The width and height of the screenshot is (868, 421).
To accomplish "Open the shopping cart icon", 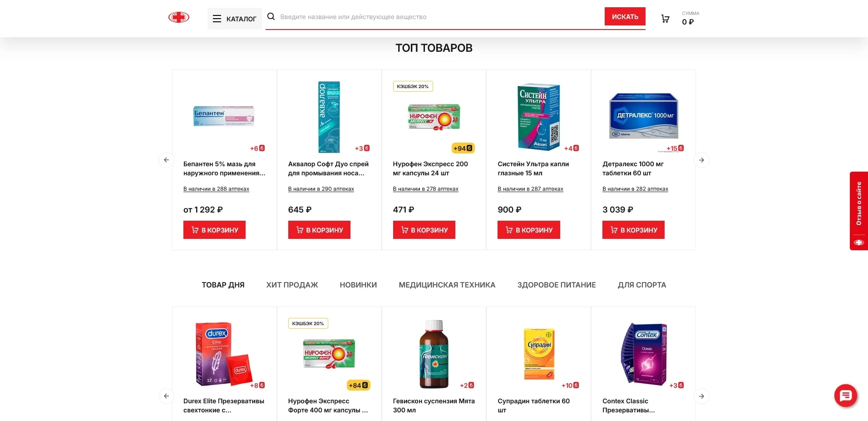I will pyautogui.click(x=665, y=19).
